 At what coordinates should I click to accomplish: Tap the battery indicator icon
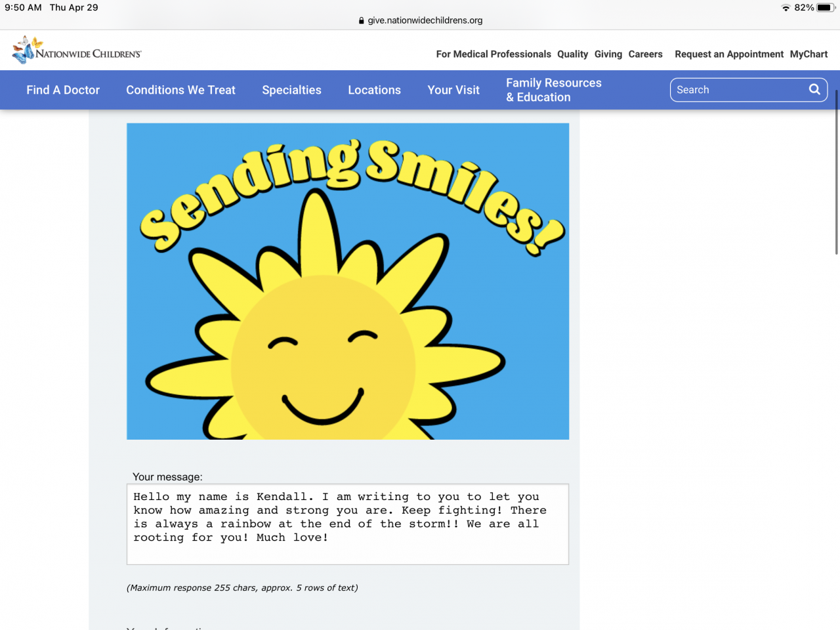pyautogui.click(x=825, y=8)
